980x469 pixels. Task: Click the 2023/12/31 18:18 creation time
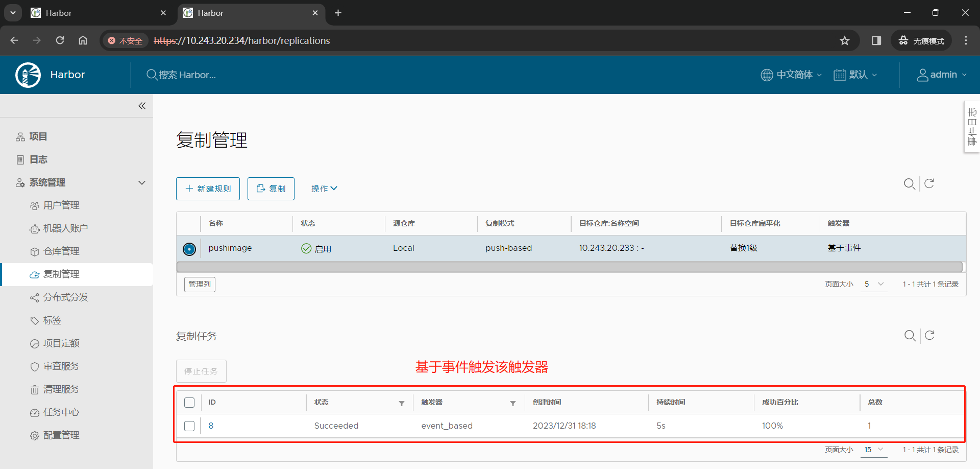[x=564, y=426]
